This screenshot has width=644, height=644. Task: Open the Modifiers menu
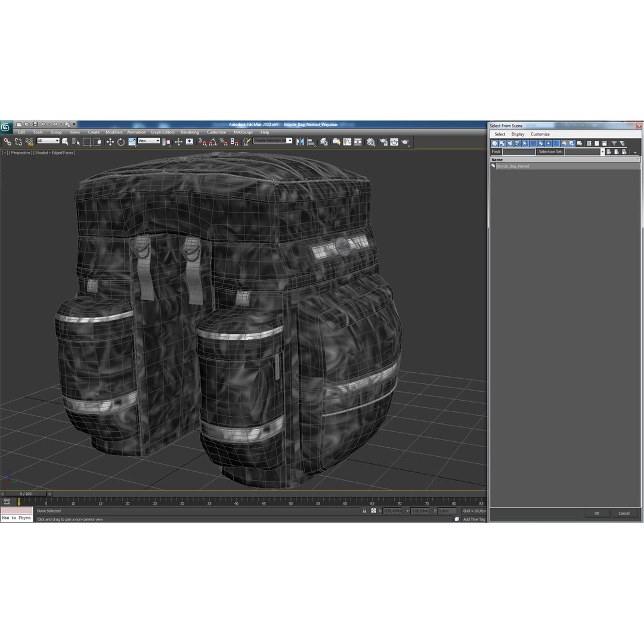pos(114,132)
